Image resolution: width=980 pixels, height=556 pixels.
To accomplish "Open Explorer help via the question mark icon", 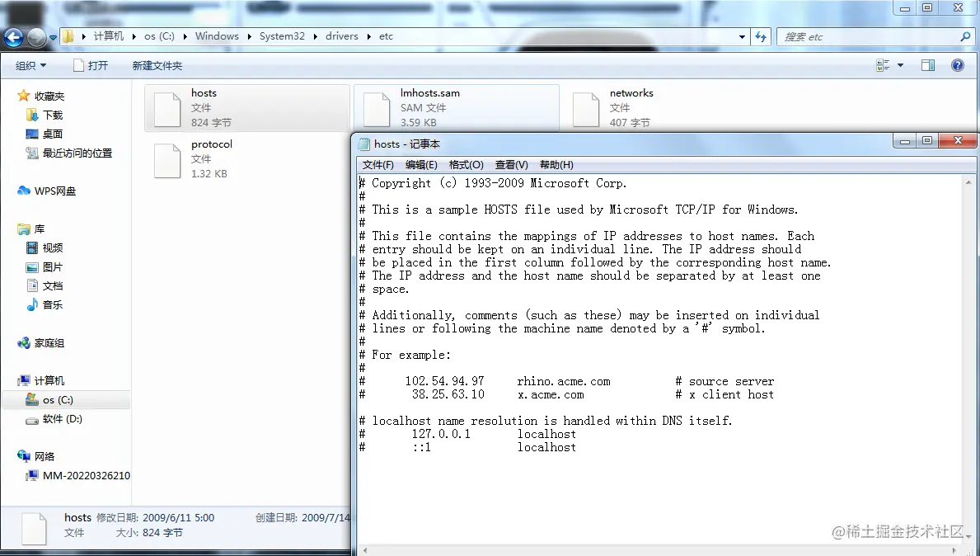I will 958,65.
